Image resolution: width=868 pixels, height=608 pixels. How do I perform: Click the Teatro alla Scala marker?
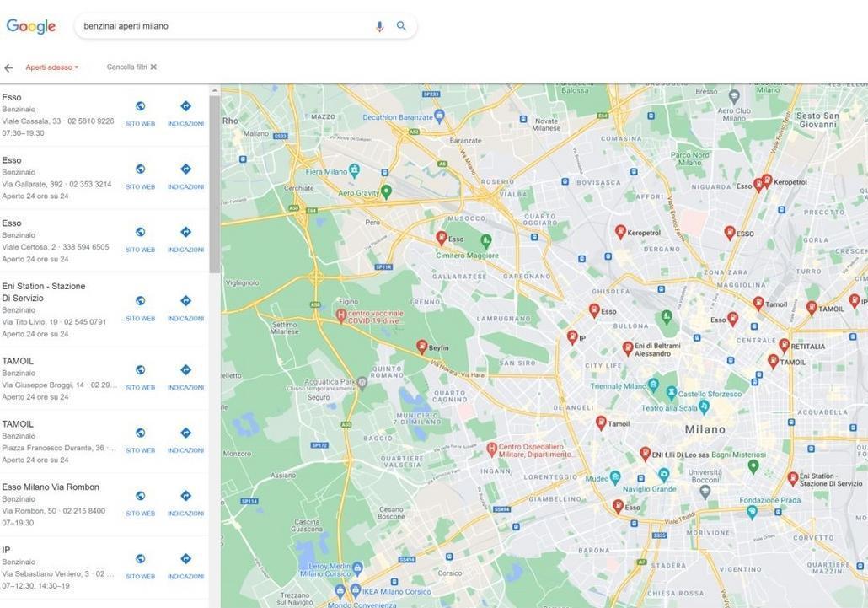(705, 407)
